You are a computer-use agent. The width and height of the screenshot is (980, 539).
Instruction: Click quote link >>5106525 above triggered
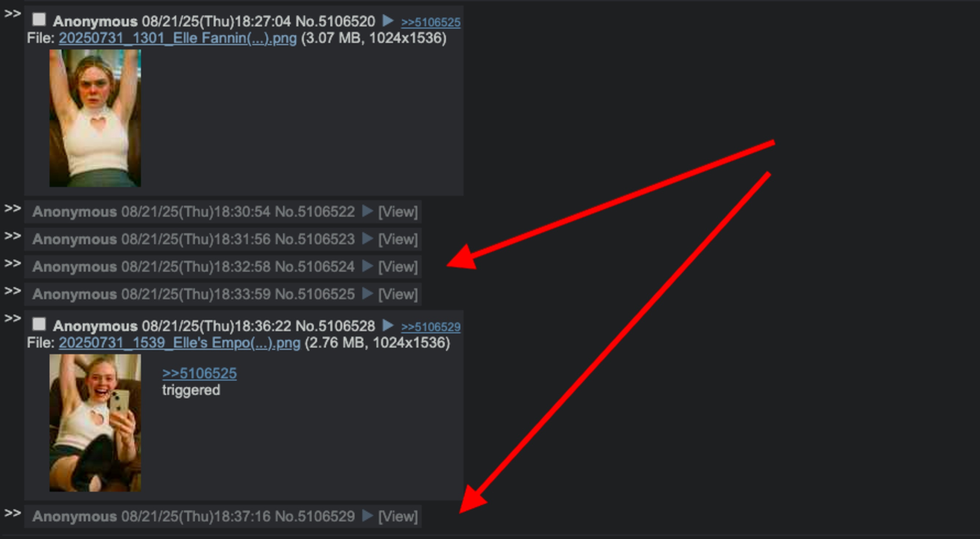pos(199,374)
